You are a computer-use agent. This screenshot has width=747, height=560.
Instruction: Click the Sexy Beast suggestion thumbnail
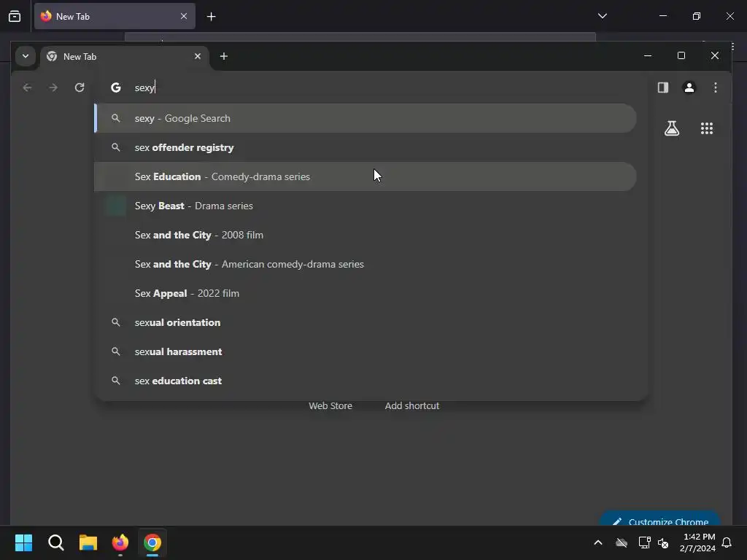[x=116, y=206]
